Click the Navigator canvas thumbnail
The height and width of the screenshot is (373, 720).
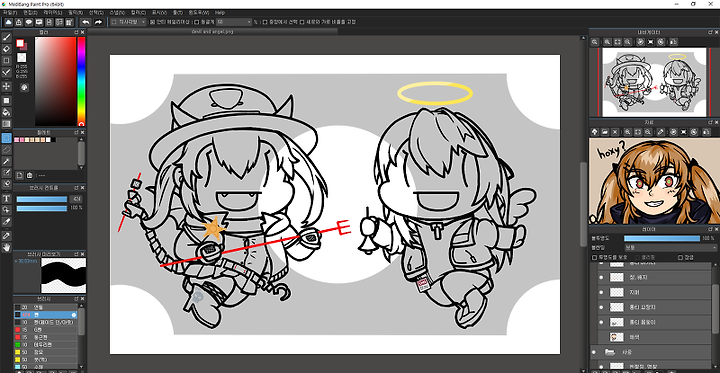click(654, 82)
